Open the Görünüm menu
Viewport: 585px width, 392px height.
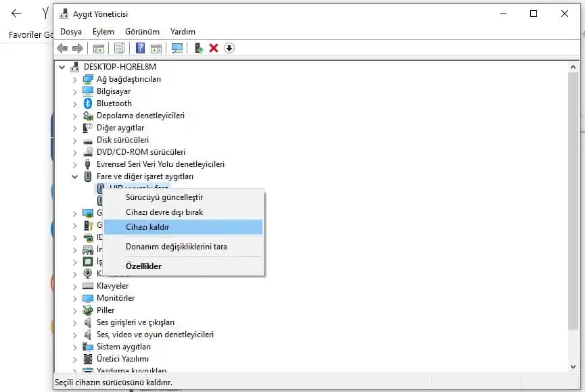[x=142, y=32]
